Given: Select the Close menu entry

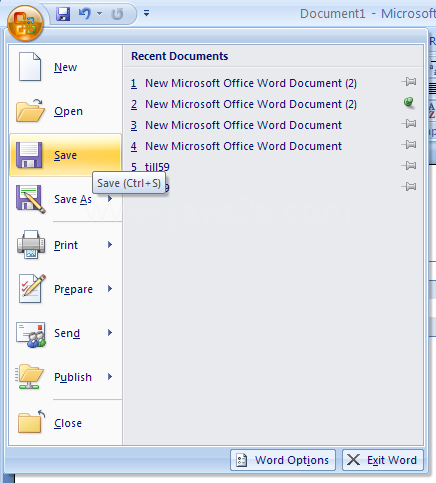Looking at the screenshot, I should pos(65,423).
